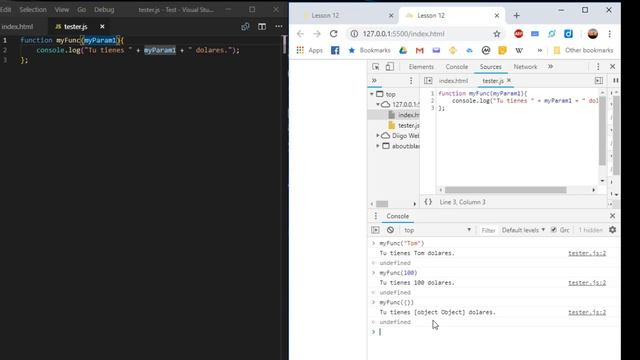Open the Other bookmarks folder
640x360 pixels.
pyautogui.click(x=583, y=50)
